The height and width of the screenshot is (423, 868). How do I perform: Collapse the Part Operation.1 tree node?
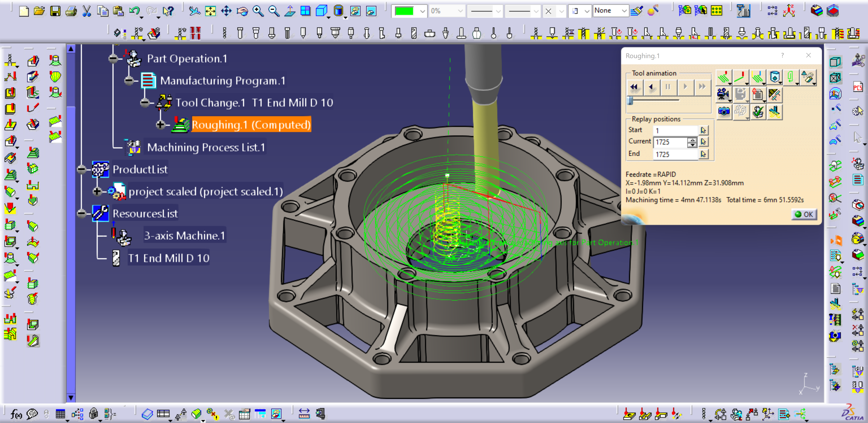point(113,59)
